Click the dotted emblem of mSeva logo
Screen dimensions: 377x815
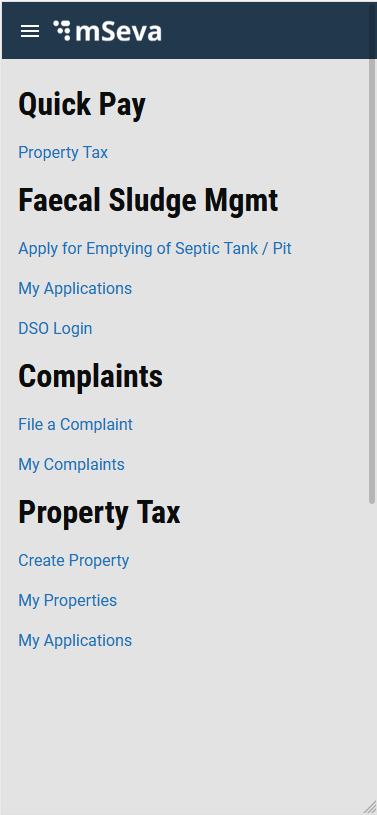[62, 30]
